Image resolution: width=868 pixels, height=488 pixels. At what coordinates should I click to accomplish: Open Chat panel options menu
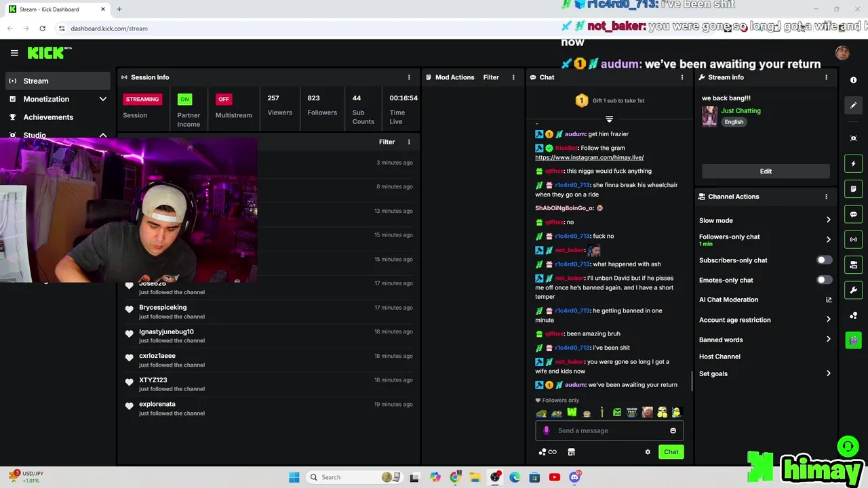pos(682,77)
